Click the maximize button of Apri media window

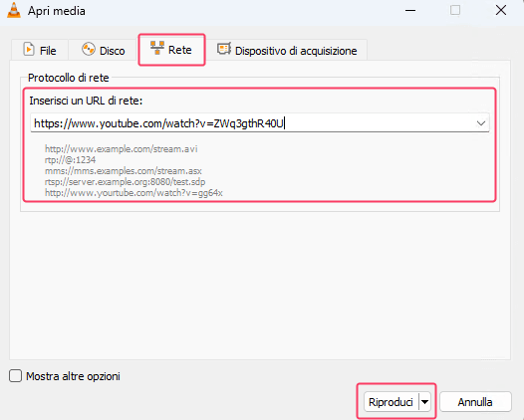[455, 10]
